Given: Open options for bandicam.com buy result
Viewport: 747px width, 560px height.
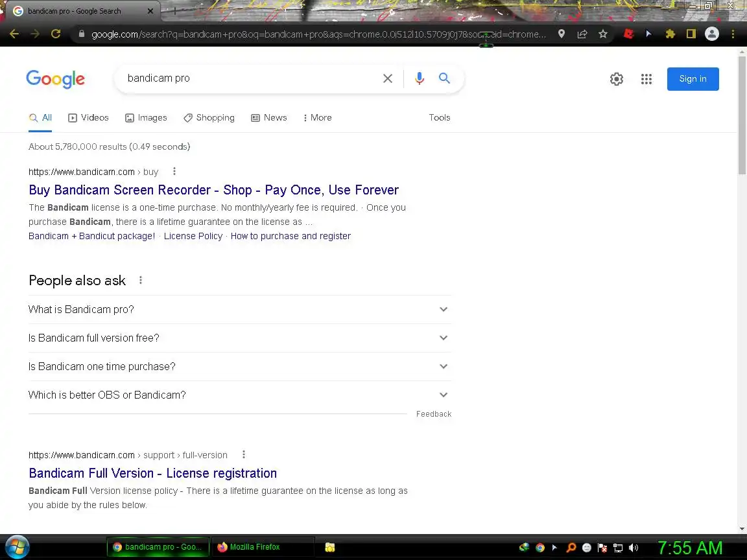Looking at the screenshot, I should (x=174, y=171).
